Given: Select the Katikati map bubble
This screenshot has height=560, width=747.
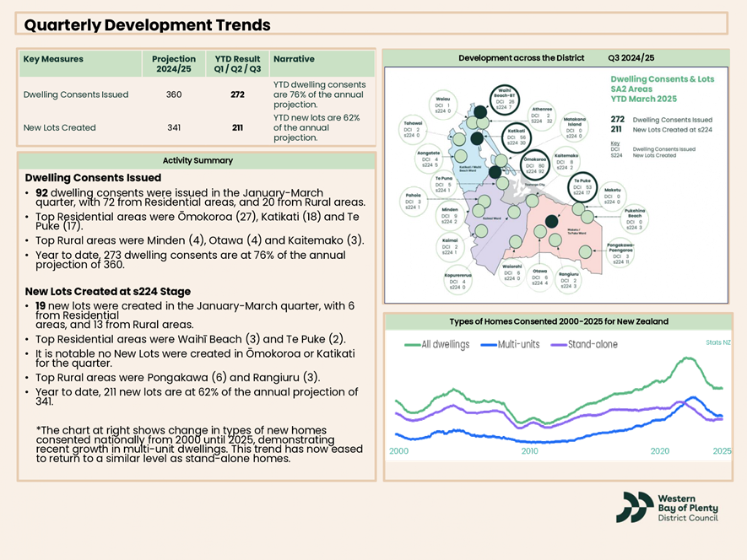Looking at the screenshot, I should [x=515, y=137].
